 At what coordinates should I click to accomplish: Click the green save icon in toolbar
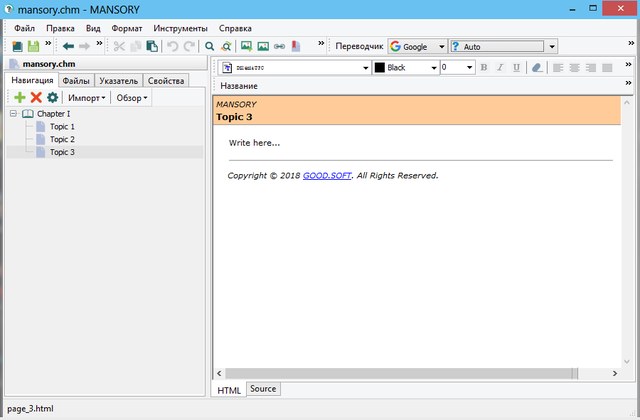(x=33, y=46)
